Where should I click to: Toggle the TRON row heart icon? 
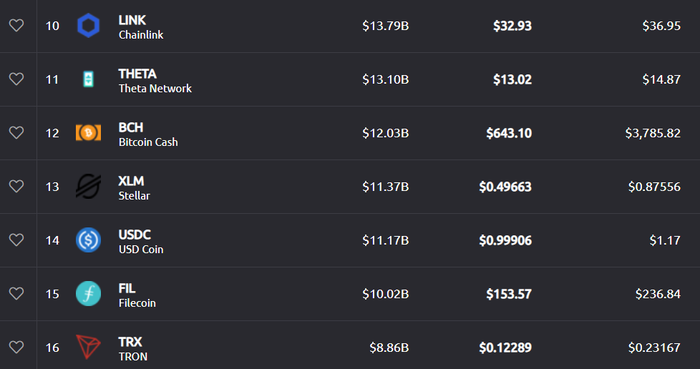[x=17, y=347]
